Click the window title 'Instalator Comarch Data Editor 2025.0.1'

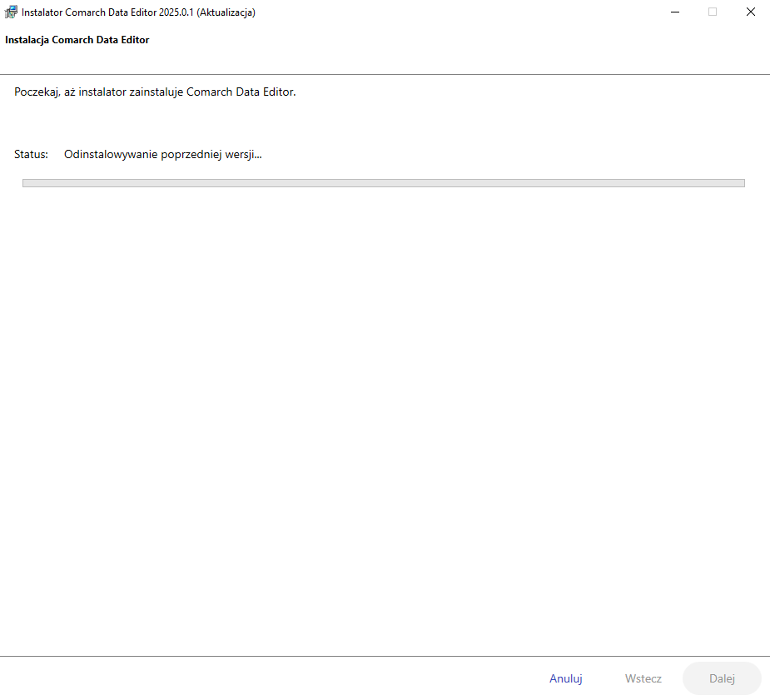point(138,12)
